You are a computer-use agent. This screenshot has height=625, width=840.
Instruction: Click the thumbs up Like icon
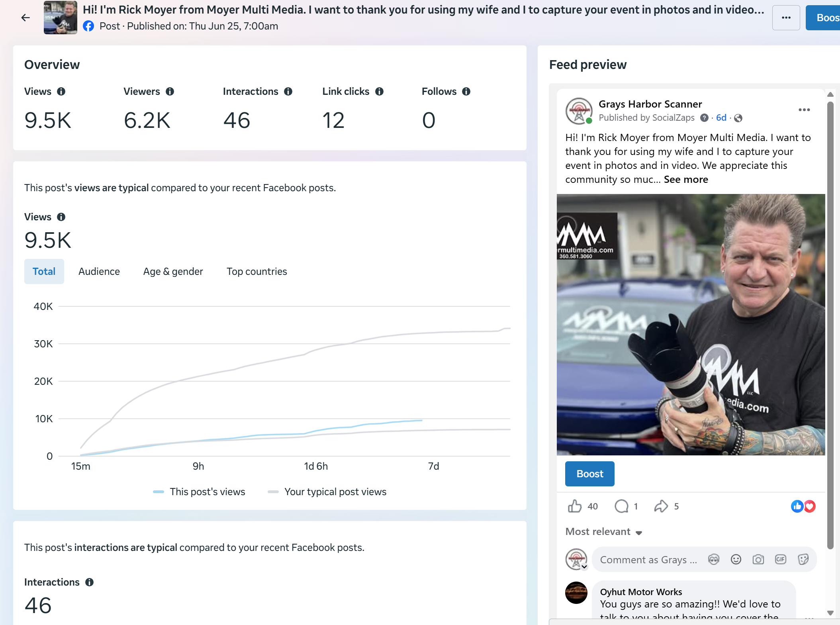574,506
